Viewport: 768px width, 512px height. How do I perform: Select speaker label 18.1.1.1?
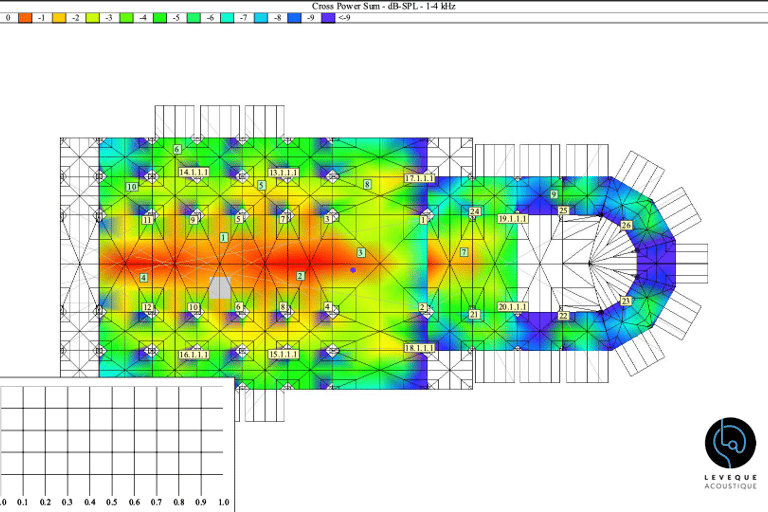point(419,348)
